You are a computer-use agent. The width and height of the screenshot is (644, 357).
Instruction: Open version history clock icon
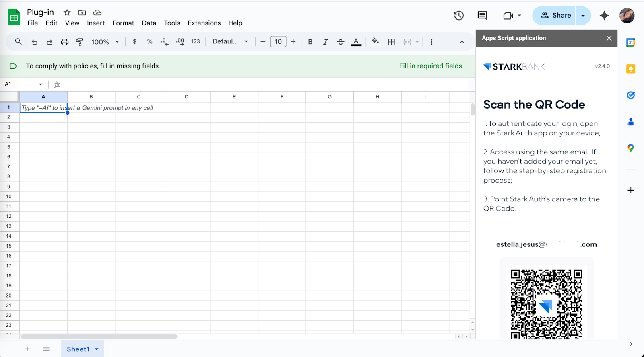(459, 16)
